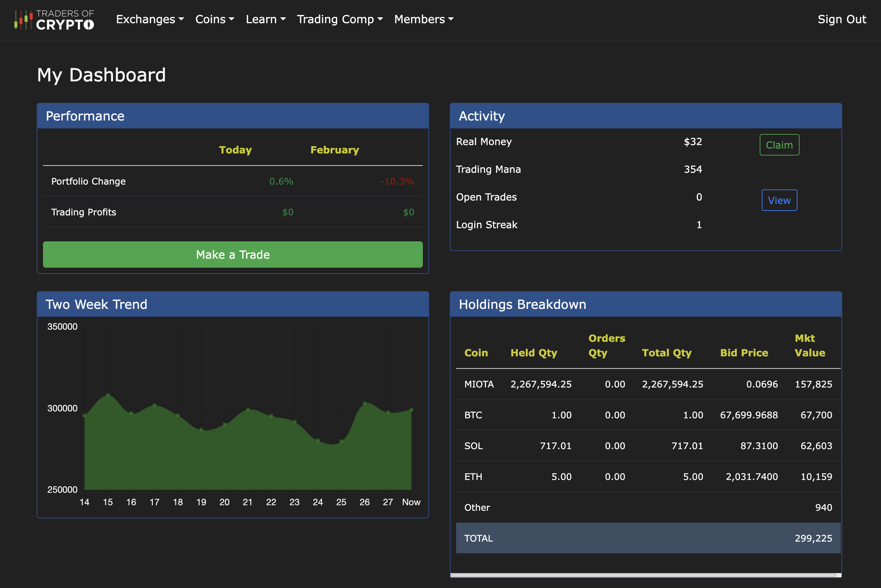Claim the $32 real money reward
This screenshot has width=881, height=588.
pyautogui.click(x=779, y=145)
